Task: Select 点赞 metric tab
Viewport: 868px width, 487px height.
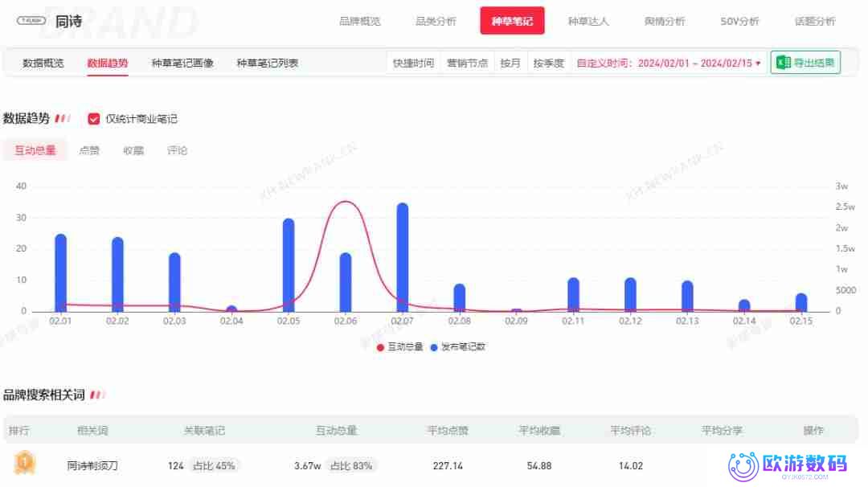Action: pyautogui.click(x=89, y=150)
